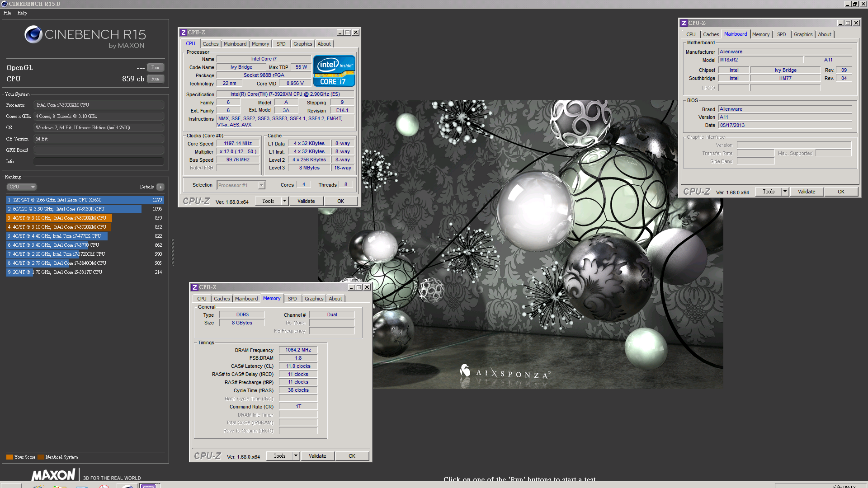This screenshot has width=868, height=488.
Task: Click the Z icon in the Memory CPU-Z title bar
Action: [x=194, y=287]
